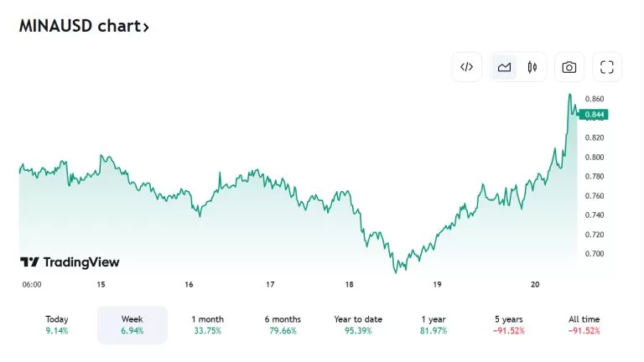
Task: Select the Today time range
Action: (x=57, y=324)
